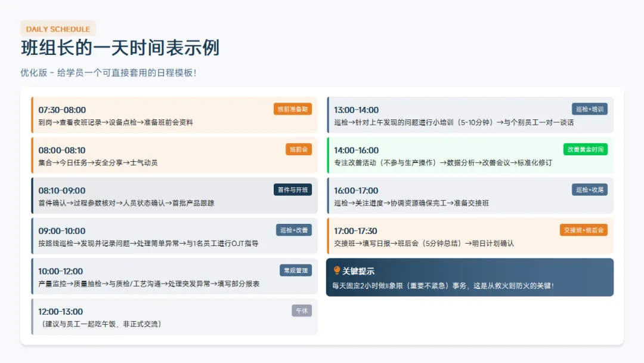Image resolution: width=644 pixels, height=363 pixels.
Task: Select the line starting 巡检→关注进度
Action: [x=411, y=202]
